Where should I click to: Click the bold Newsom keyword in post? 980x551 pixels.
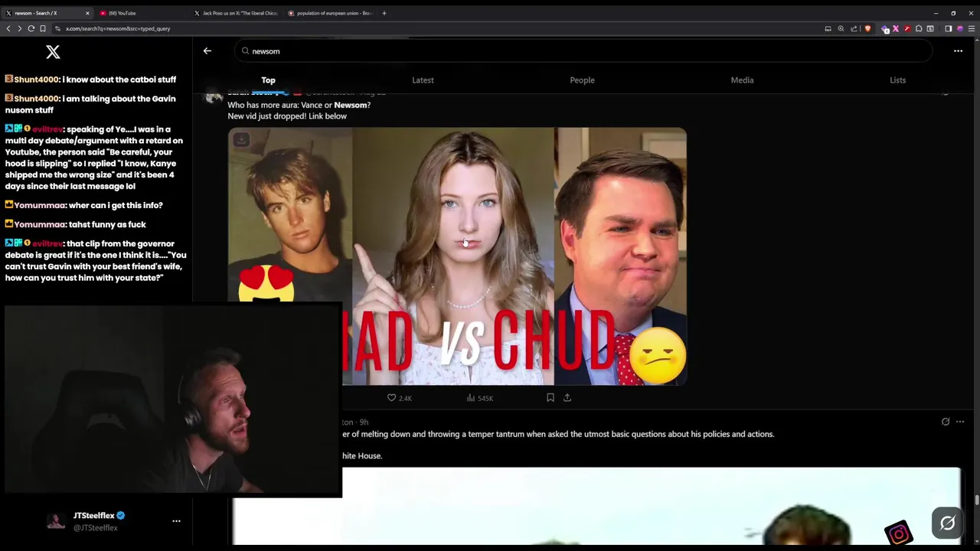(x=351, y=105)
